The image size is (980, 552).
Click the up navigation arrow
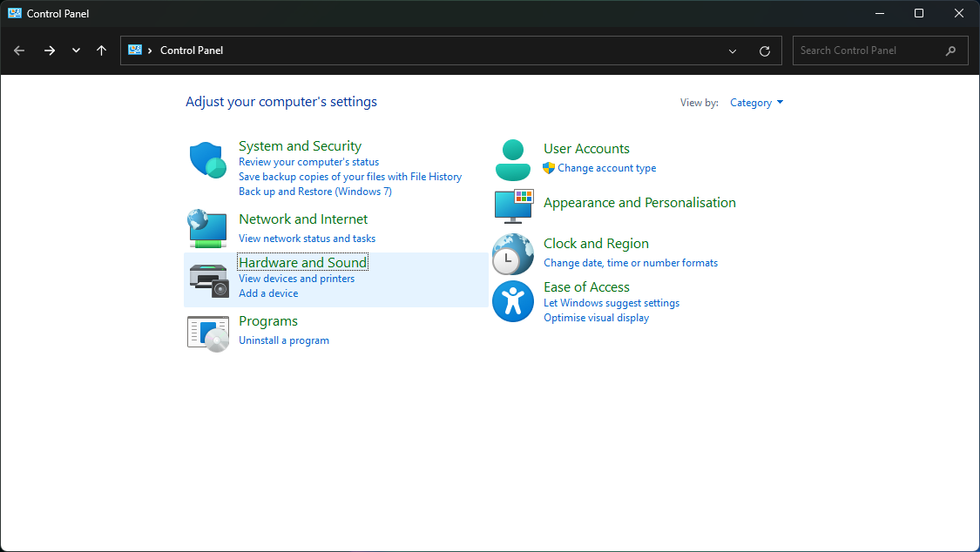[x=102, y=50]
